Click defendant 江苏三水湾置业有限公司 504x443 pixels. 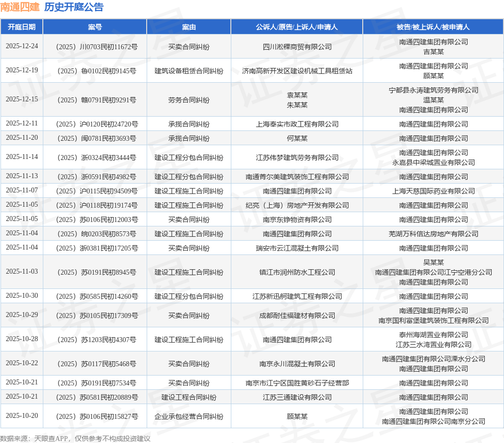tap(433, 345)
